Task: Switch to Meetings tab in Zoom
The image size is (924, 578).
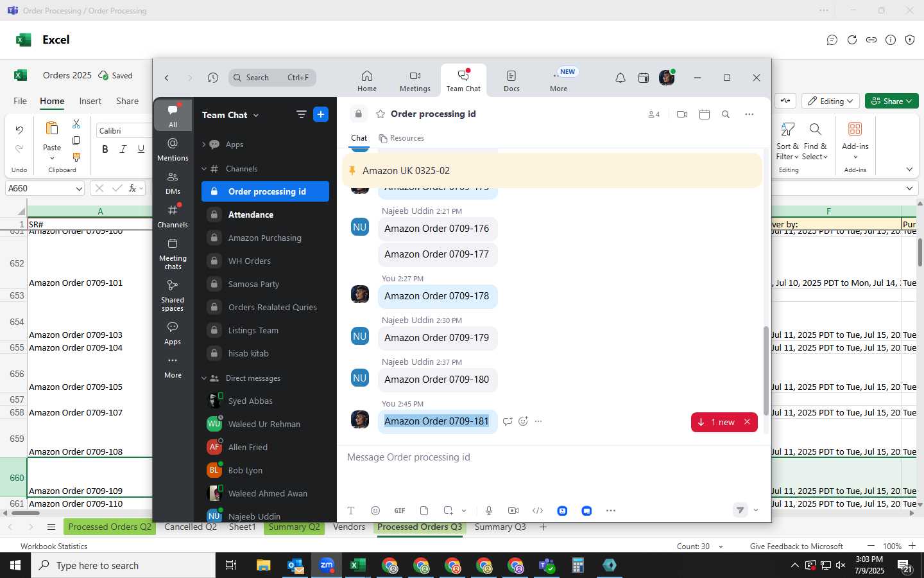Action: [x=415, y=81]
